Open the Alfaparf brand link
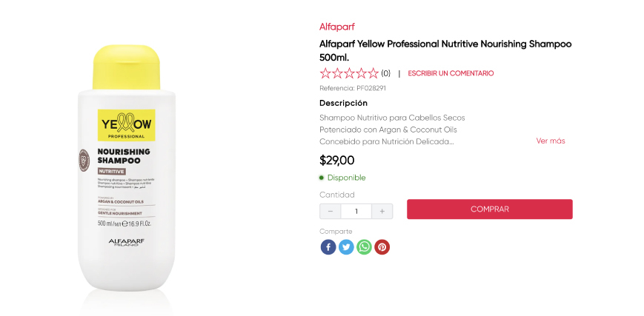 coord(337,27)
